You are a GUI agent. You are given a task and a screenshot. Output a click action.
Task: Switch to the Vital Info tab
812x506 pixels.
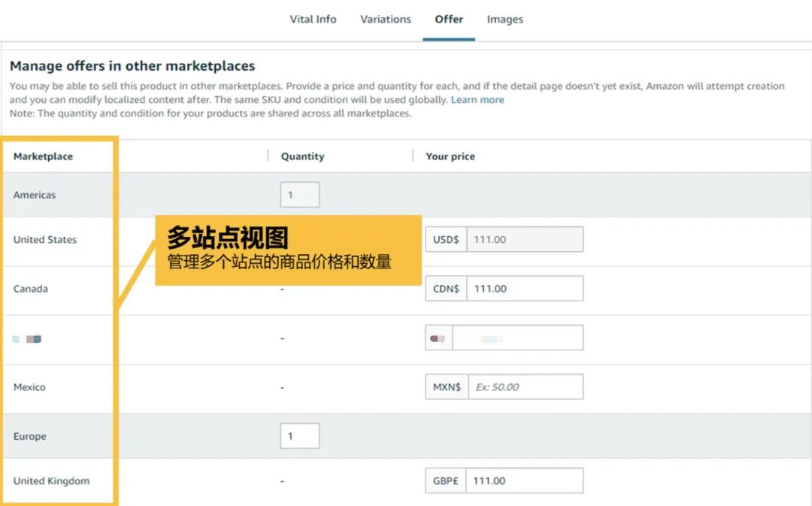coord(313,19)
